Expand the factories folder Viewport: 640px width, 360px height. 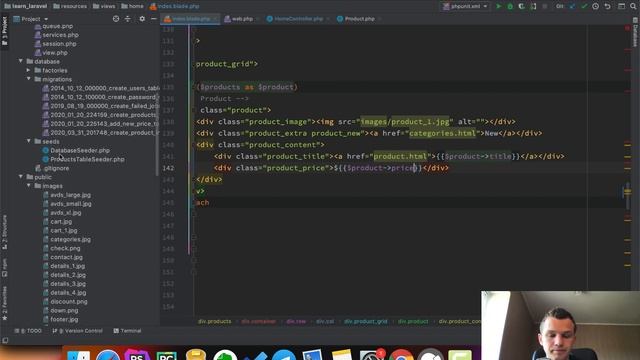29,70
